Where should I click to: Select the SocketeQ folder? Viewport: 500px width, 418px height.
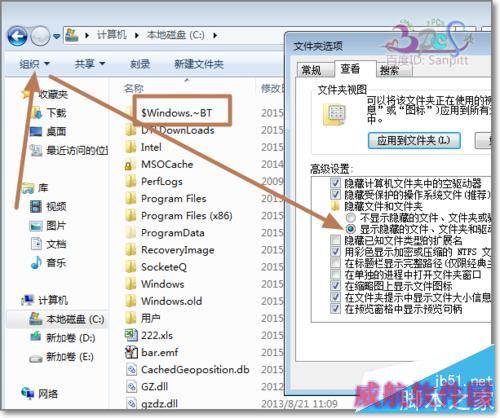click(x=164, y=267)
